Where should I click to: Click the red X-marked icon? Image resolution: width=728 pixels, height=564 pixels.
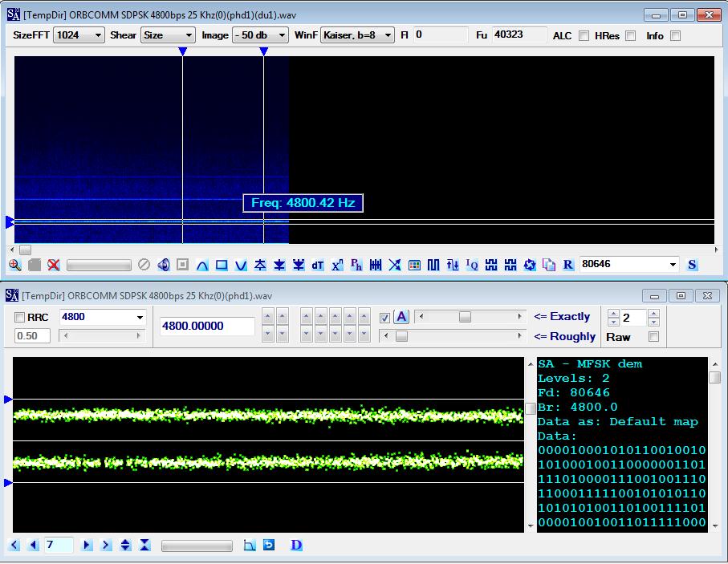coord(53,265)
